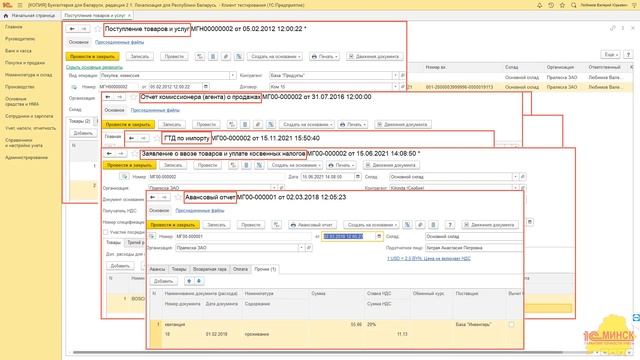Switch to Авансы tab in Авансовый отчет
640x360 pixels.
pos(157,269)
